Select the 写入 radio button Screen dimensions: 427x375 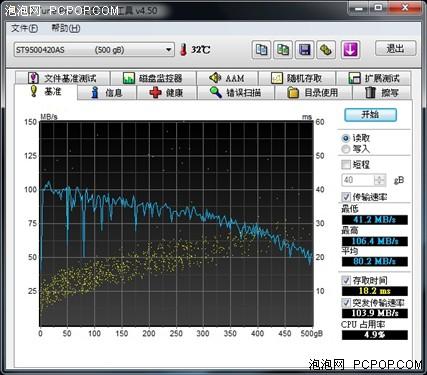pyautogui.click(x=346, y=149)
